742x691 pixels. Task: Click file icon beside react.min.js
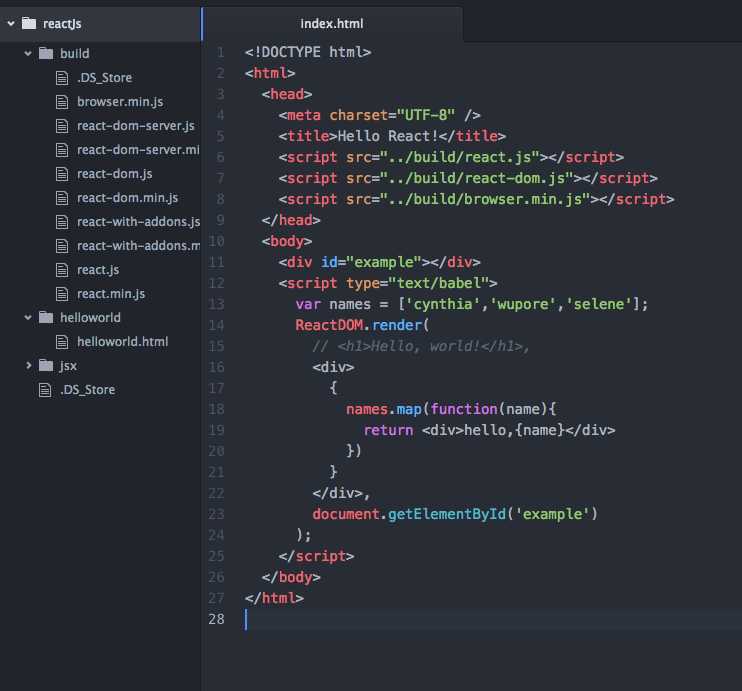[62, 294]
